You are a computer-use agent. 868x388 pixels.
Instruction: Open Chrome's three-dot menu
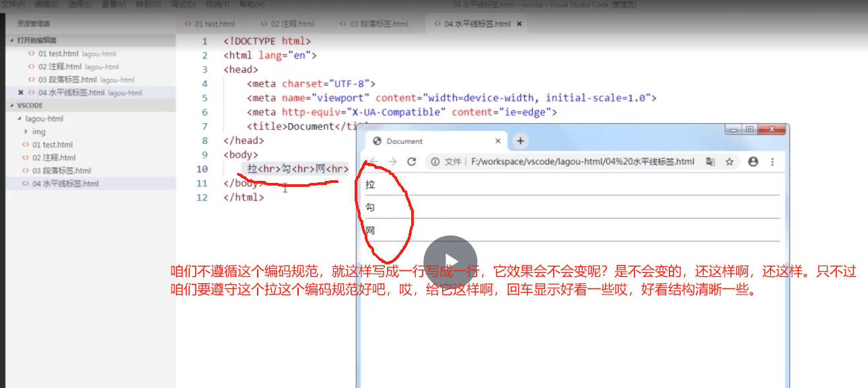click(772, 161)
